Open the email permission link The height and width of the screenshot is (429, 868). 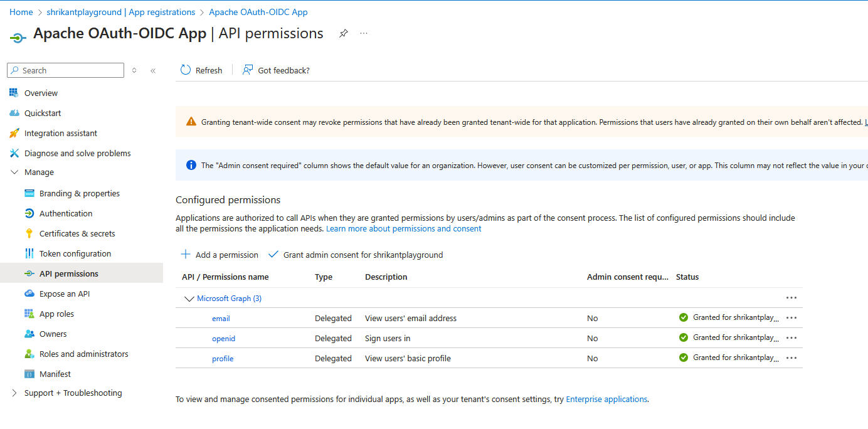click(x=221, y=319)
